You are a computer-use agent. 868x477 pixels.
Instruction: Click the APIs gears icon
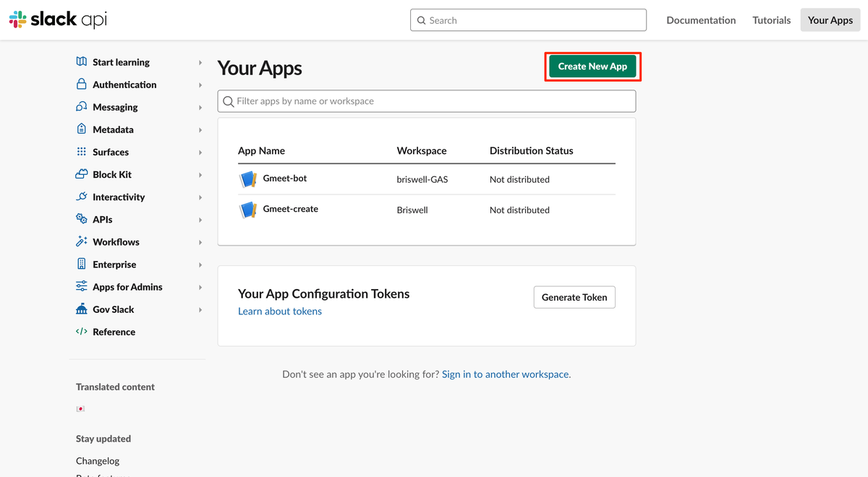(81, 219)
